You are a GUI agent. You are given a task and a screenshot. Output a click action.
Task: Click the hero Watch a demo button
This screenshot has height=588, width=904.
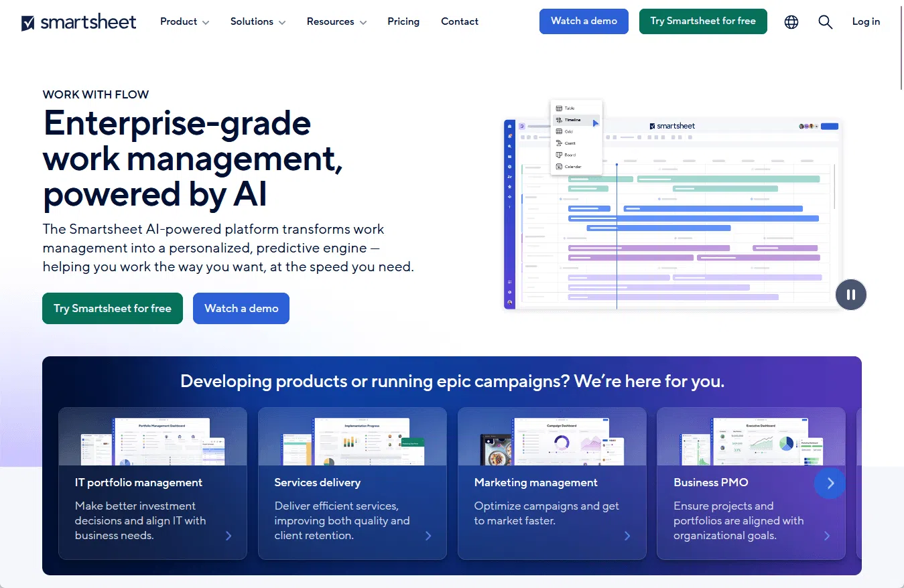[x=241, y=308]
